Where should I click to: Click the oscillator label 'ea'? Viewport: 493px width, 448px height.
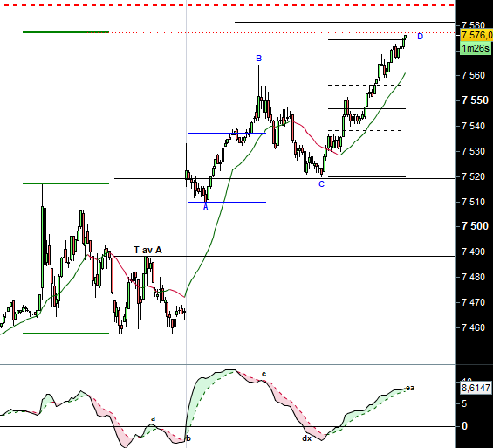tap(410, 388)
